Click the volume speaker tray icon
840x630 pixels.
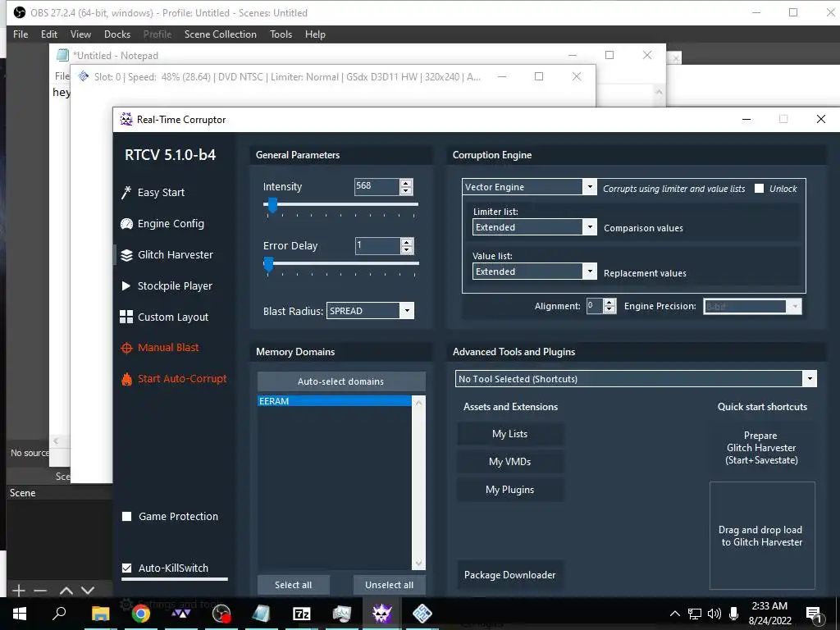click(714, 614)
